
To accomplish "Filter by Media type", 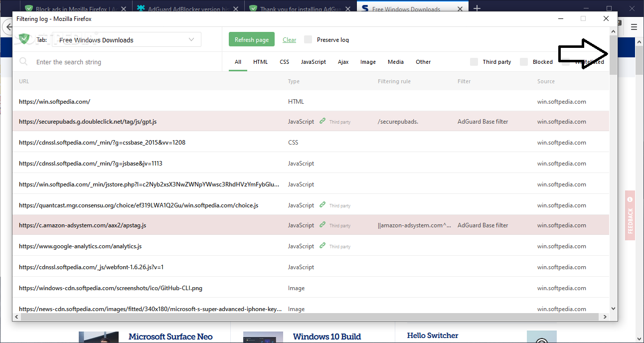I will pyautogui.click(x=396, y=62).
